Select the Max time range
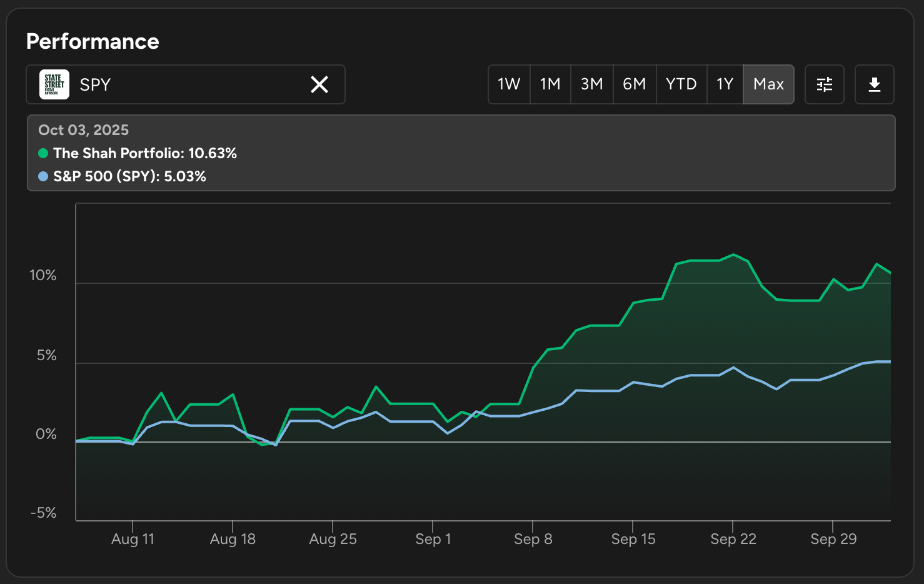The height and width of the screenshot is (584, 924). pos(768,84)
